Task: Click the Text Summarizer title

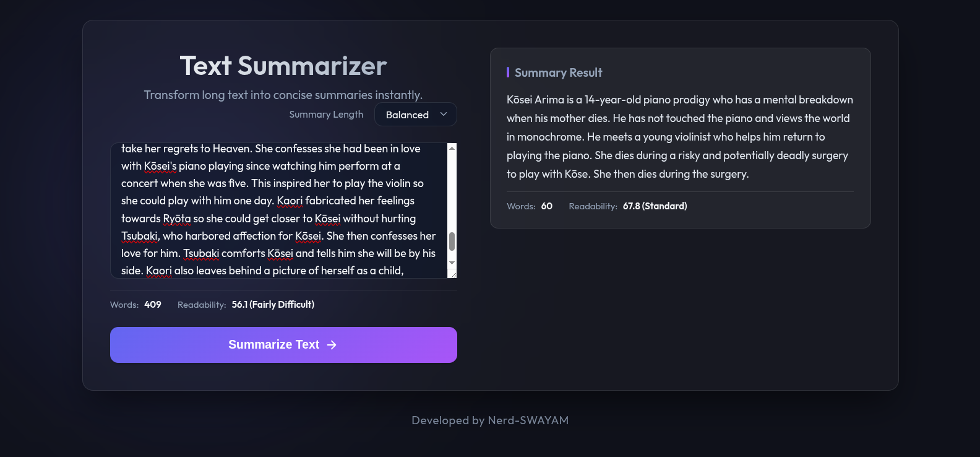Action: tap(283, 66)
